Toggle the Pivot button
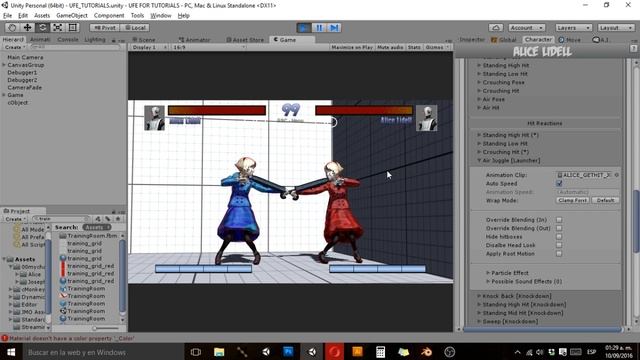Screen dimensions: 640x360 click(x=104, y=28)
